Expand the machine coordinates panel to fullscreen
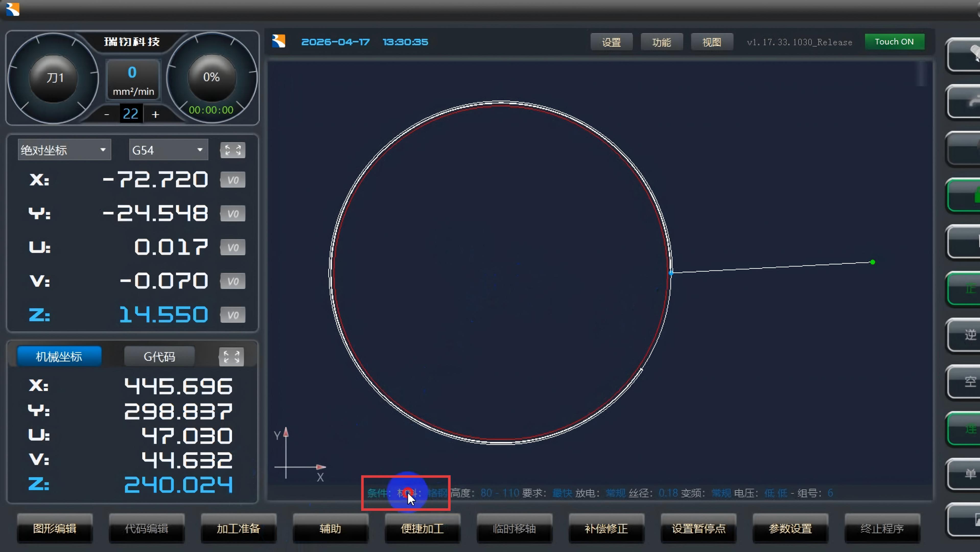This screenshot has width=980, height=552. 231,357
